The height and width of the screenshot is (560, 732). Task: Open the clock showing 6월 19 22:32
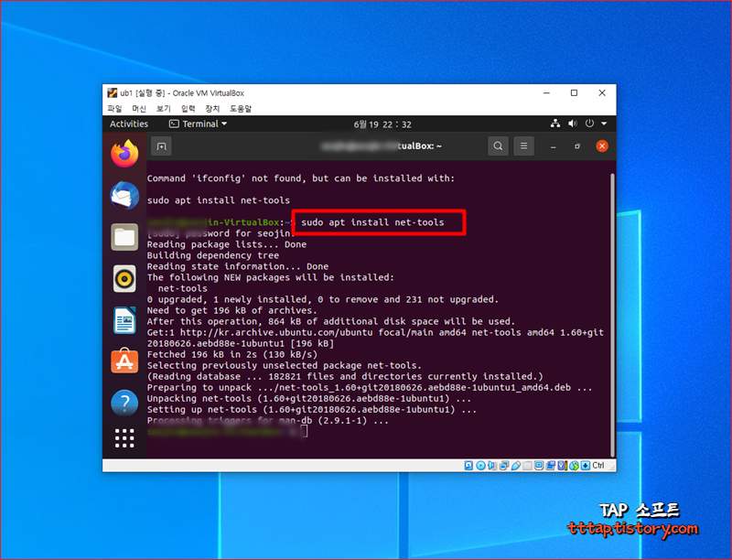coord(382,124)
